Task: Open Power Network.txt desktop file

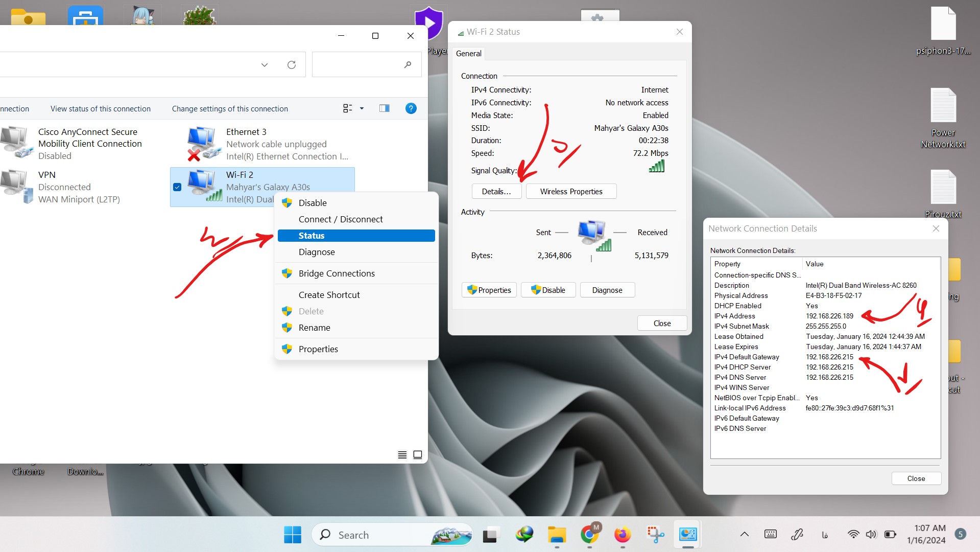Action: [x=943, y=118]
